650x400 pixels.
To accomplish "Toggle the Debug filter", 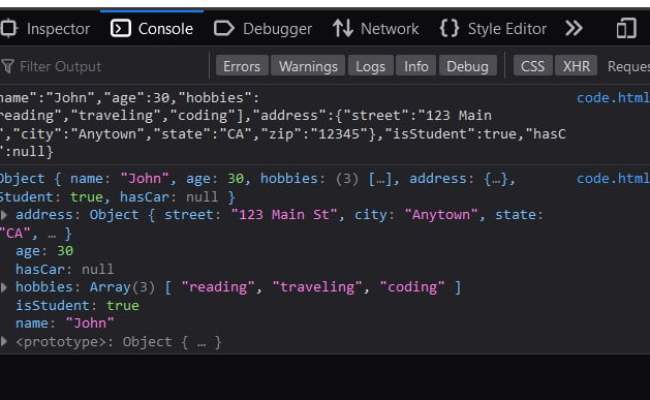I will [x=468, y=66].
